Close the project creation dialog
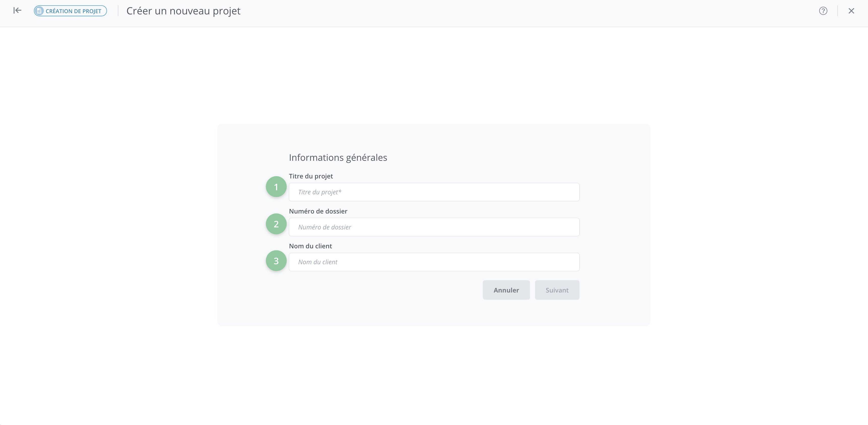 [851, 11]
